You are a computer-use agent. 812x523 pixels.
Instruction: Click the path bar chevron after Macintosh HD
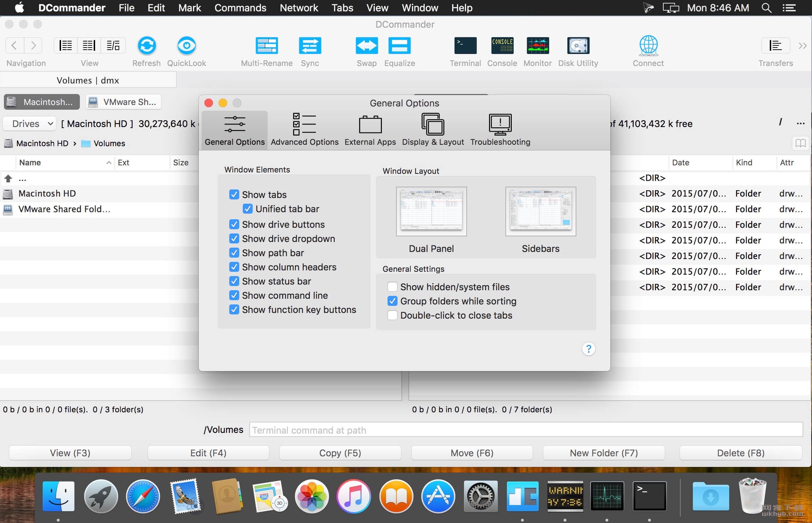click(75, 143)
